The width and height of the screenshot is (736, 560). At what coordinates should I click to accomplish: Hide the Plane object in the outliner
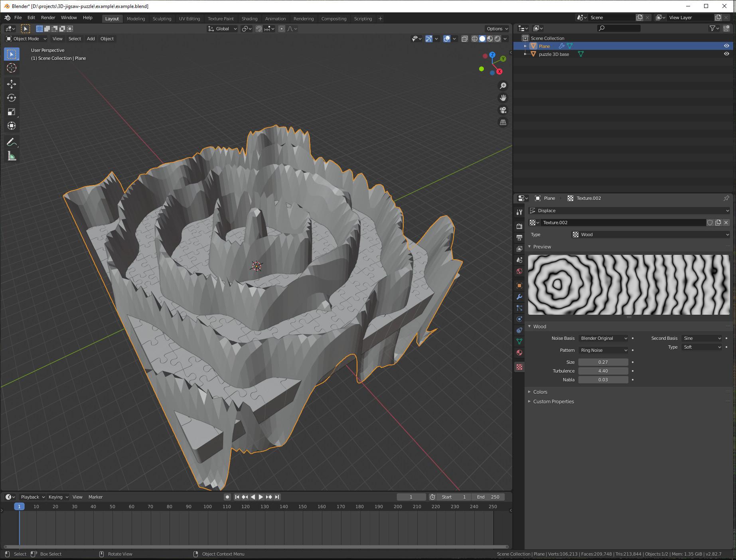point(726,46)
